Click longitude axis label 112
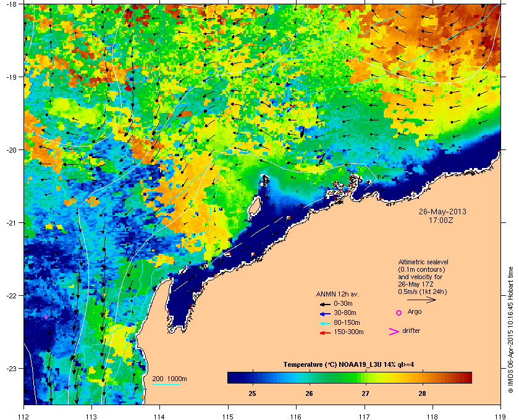The width and height of the screenshot is (519, 420). tap(24, 416)
